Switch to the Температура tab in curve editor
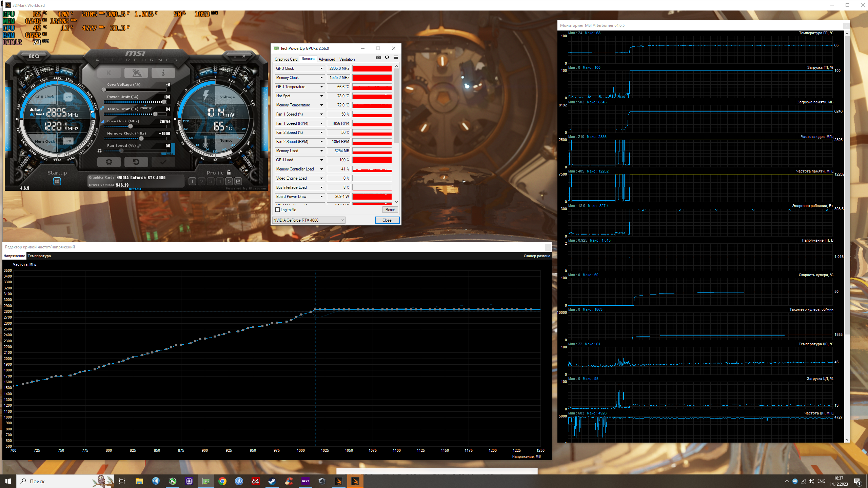Screen dimensions: 868x488 point(39,256)
